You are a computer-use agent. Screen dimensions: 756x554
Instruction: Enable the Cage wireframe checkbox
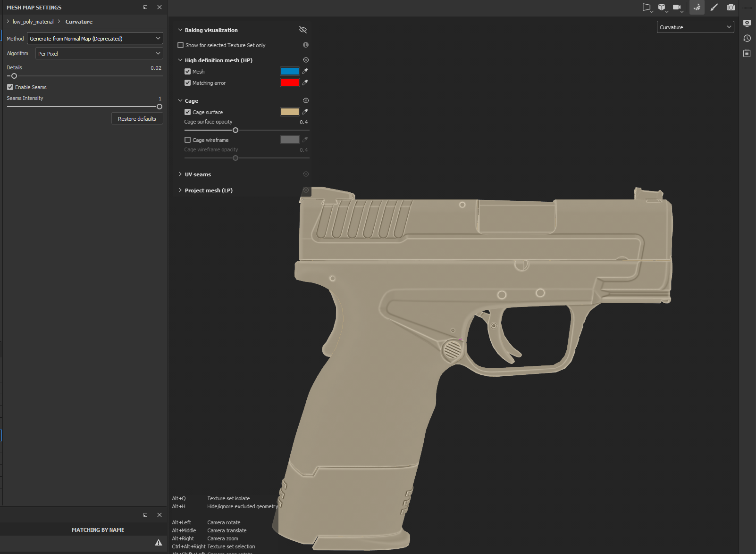coord(187,140)
